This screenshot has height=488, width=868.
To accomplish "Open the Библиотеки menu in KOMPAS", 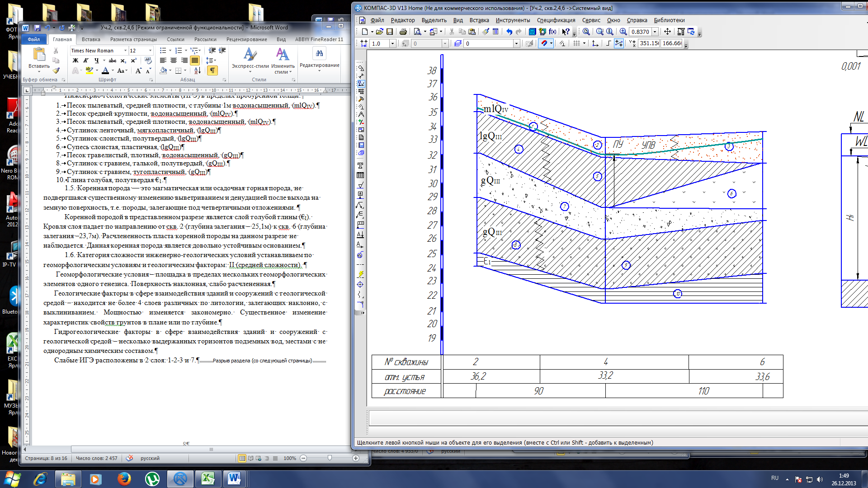I will (x=669, y=20).
